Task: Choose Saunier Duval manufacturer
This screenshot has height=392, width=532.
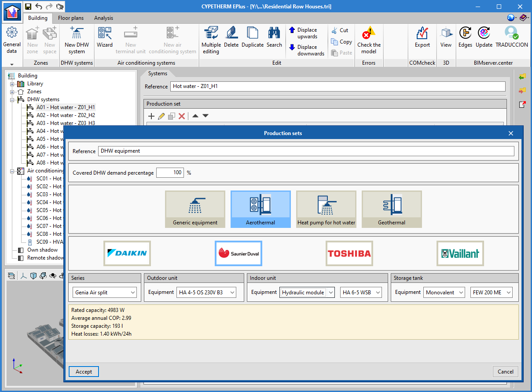Action: [x=238, y=253]
